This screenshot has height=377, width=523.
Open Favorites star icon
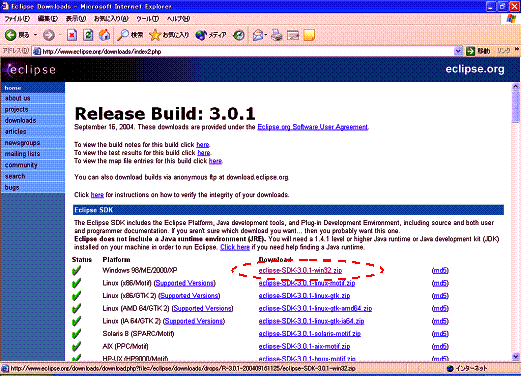click(x=155, y=35)
